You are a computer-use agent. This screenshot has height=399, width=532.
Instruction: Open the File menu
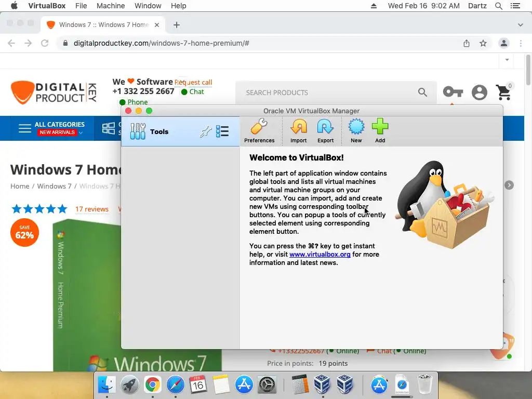81,6
